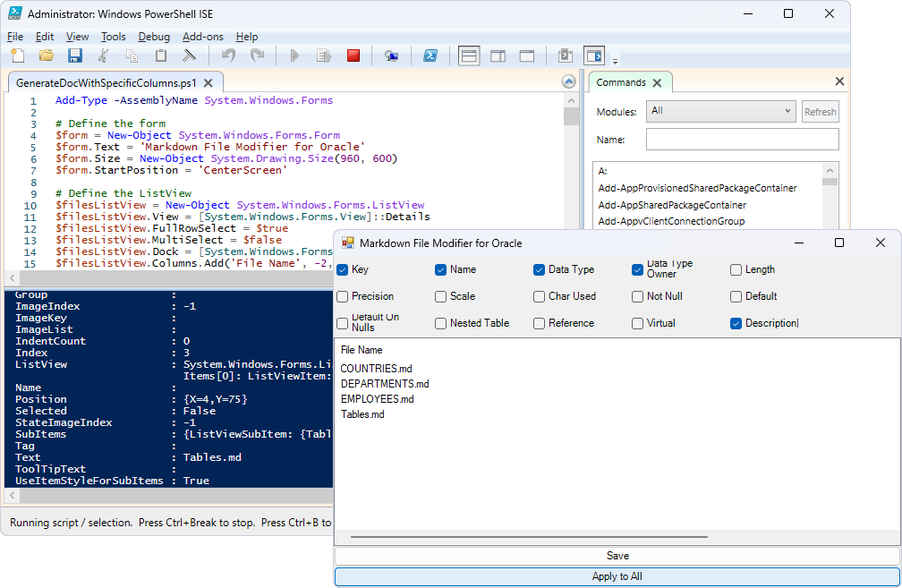Check the Default checkbox
The image size is (902, 588).
point(736,297)
